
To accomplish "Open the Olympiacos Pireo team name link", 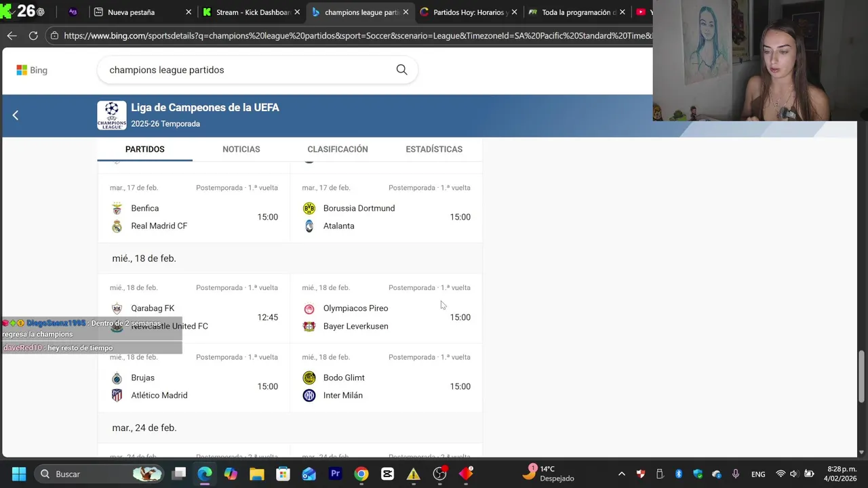I will 356,308.
